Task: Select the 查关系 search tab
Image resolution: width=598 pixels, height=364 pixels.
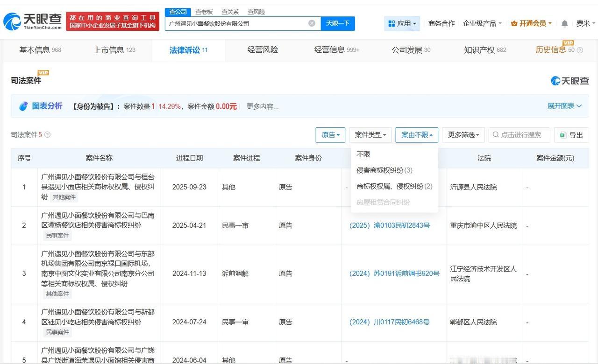Action: 230,12
